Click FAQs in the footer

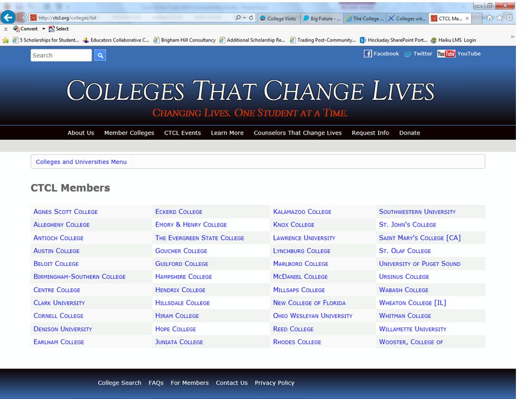[156, 383]
